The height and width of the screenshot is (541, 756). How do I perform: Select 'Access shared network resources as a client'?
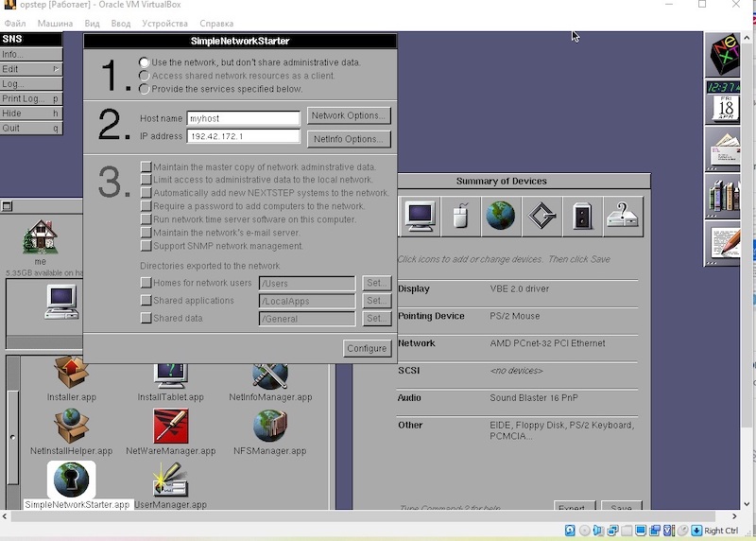click(145, 76)
